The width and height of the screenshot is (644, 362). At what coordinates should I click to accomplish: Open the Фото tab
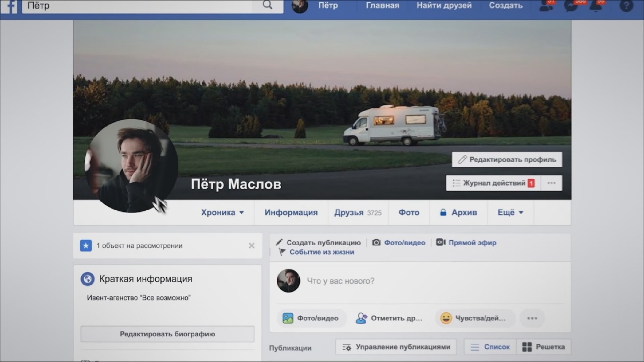(409, 212)
